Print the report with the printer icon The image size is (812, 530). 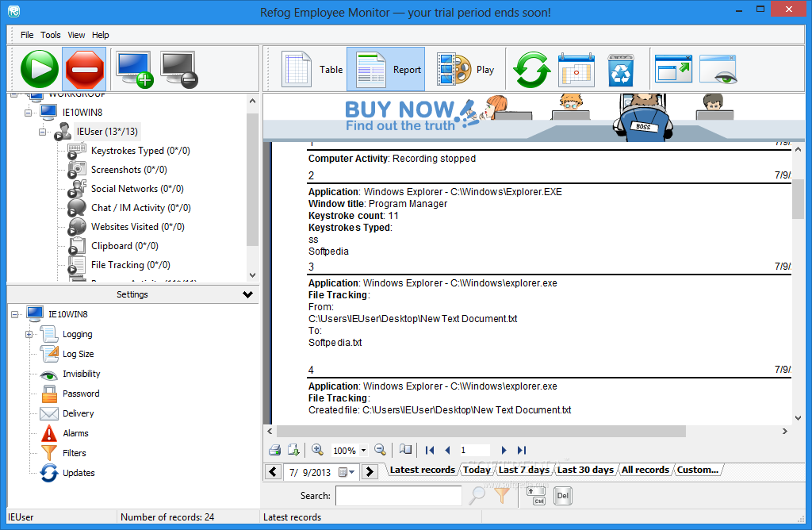coord(275,450)
